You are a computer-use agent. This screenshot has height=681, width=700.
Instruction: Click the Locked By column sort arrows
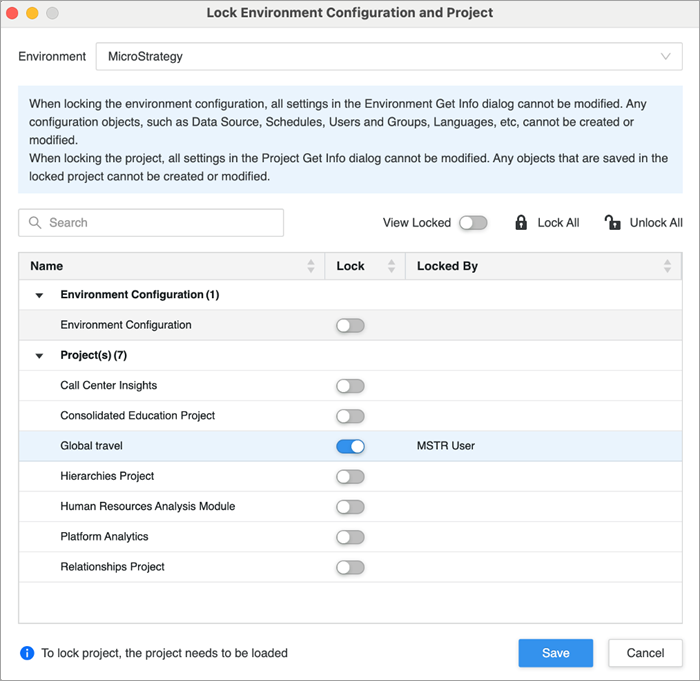point(668,266)
